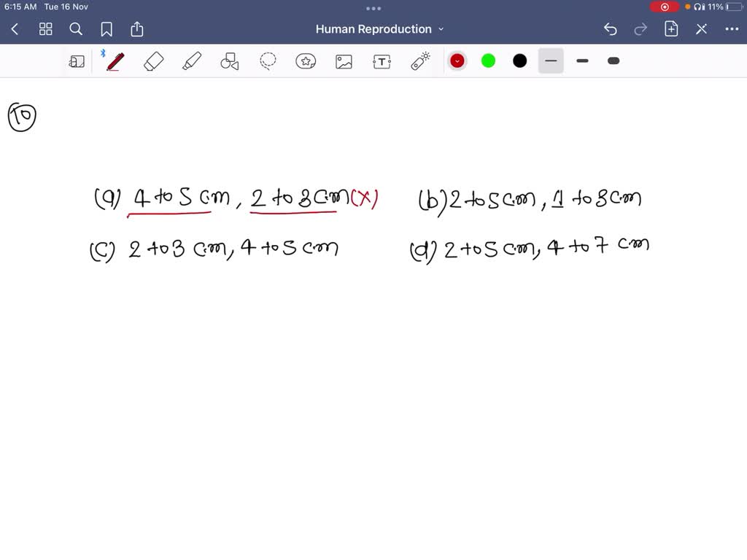The width and height of the screenshot is (747, 560).
Task: Choose the green pen color
Action: [489, 61]
